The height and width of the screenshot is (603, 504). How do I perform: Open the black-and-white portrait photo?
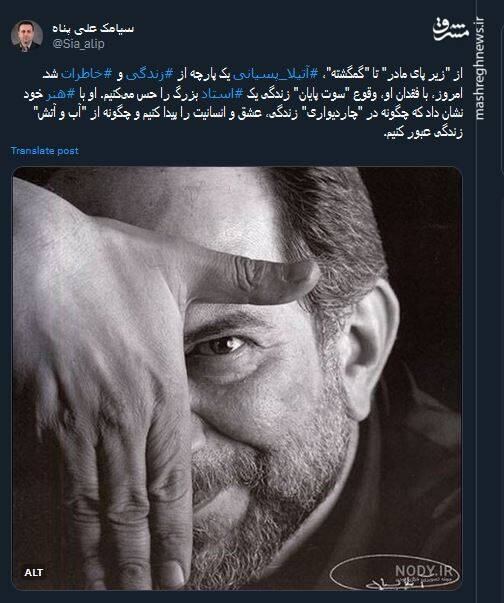(237, 378)
